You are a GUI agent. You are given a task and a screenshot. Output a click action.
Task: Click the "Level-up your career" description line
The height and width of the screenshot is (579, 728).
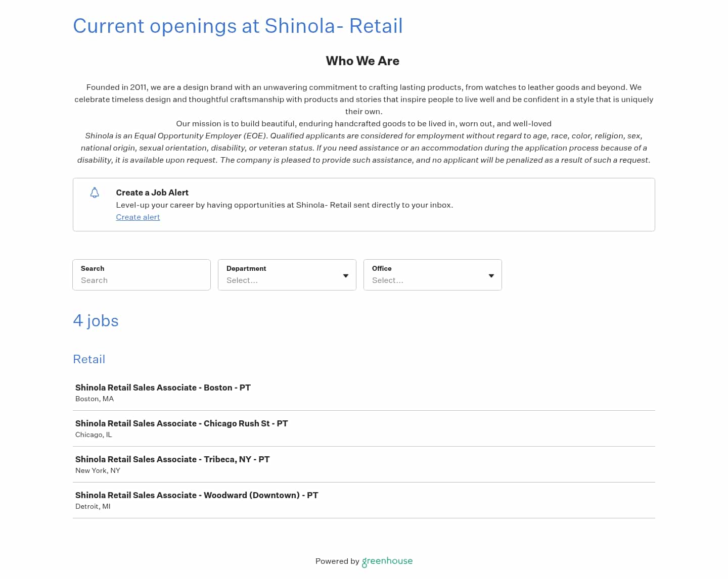[285, 205]
